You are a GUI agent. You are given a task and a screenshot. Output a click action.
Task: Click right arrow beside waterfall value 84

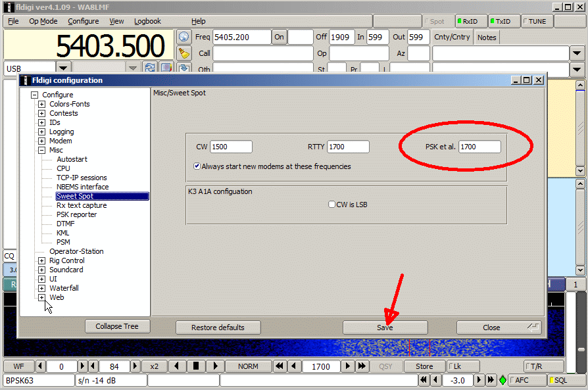pos(135,366)
